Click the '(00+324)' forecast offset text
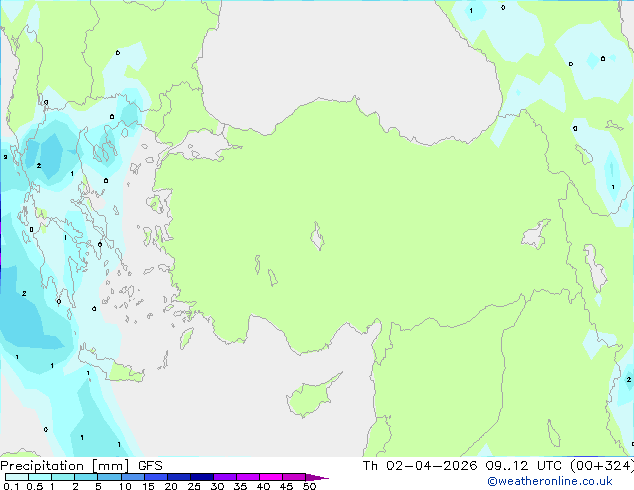Viewport: 634px width, 490px height. 602,466
